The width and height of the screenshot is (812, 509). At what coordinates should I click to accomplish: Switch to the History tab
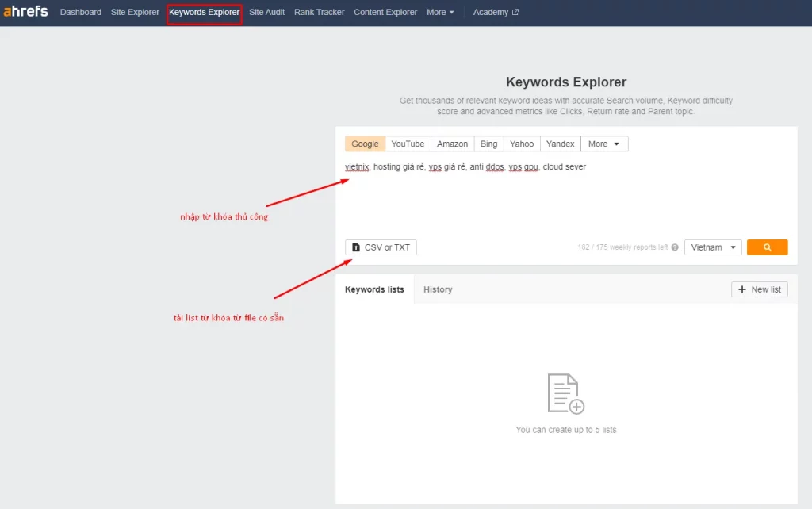438,289
